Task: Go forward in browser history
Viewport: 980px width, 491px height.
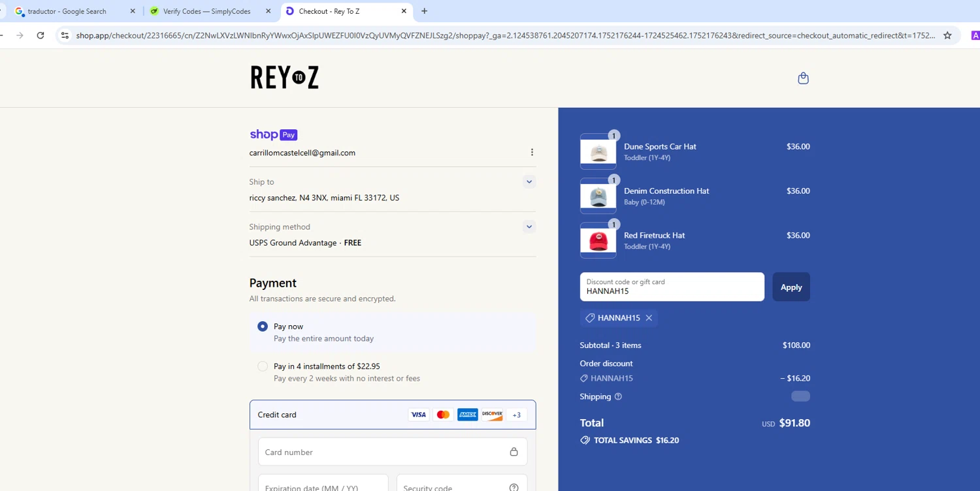Action: (x=20, y=35)
